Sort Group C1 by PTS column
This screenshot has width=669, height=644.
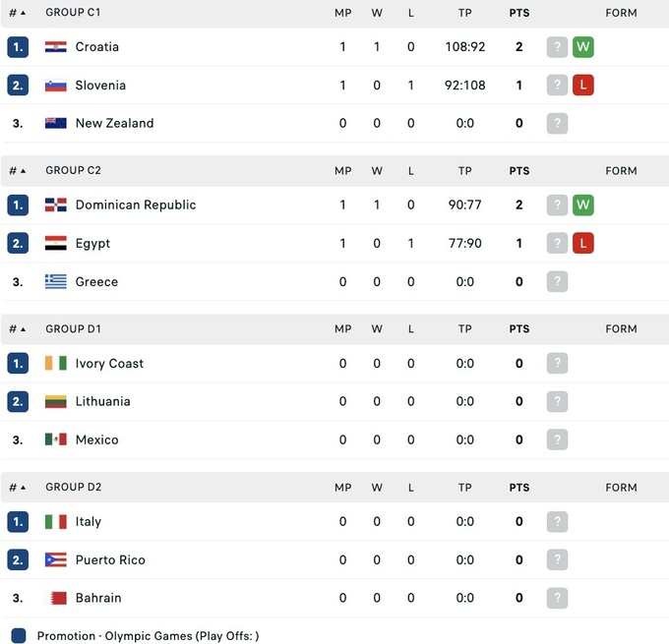coord(519,13)
